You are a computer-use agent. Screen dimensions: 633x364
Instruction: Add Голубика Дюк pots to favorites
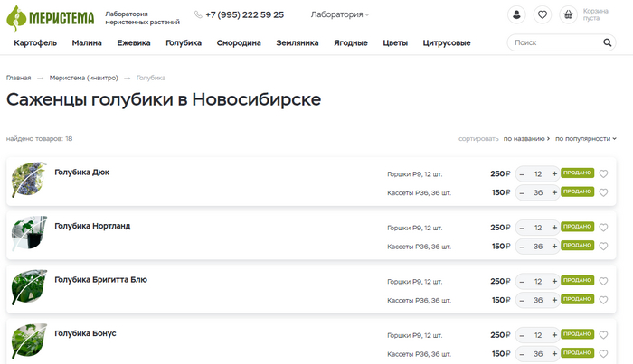[603, 174]
